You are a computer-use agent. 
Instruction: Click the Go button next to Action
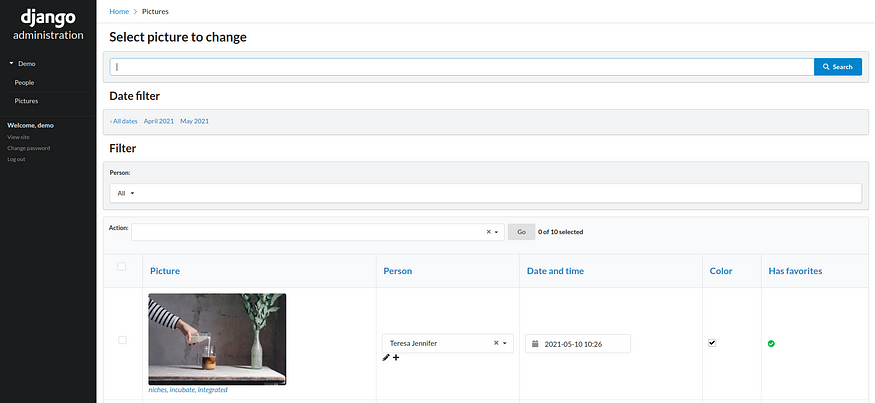[x=521, y=232]
